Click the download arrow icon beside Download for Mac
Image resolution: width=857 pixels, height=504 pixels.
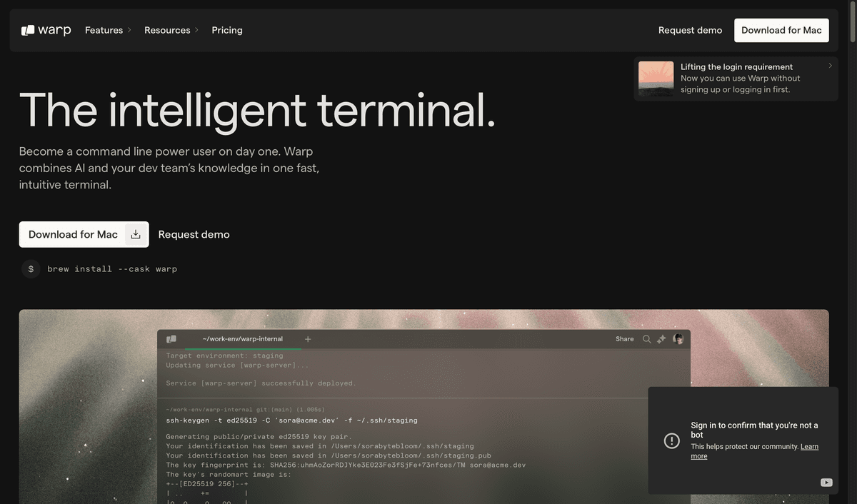point(136,234)
